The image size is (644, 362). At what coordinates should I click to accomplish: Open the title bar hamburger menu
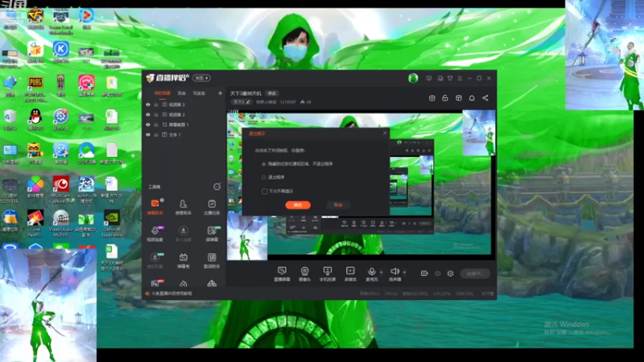pyautogui.click(x=460, y=78)
